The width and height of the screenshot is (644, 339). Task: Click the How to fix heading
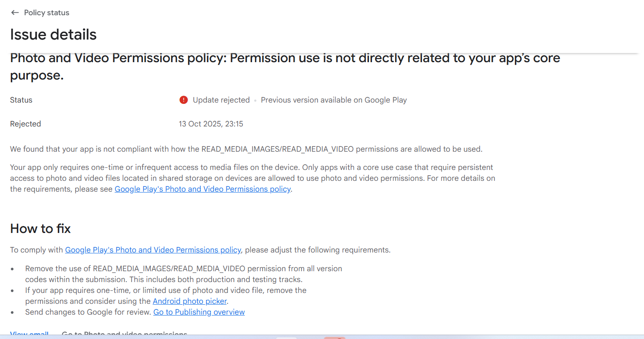click(40, 229)
